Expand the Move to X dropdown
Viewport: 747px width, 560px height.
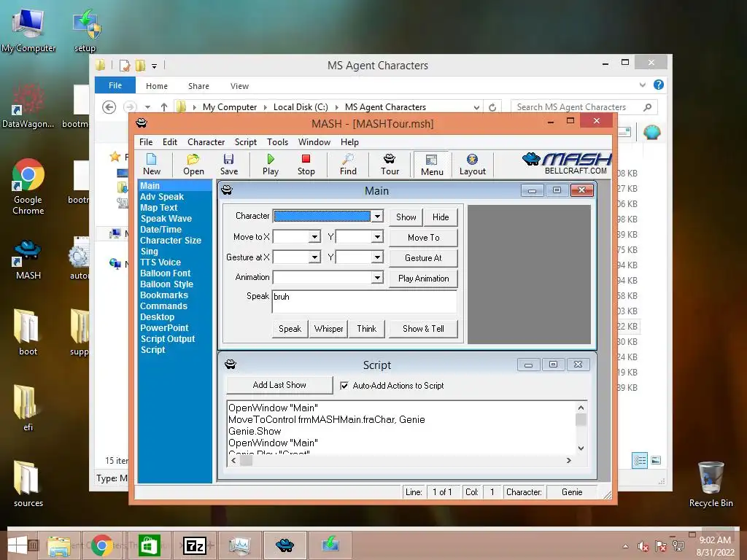(314, 237)
